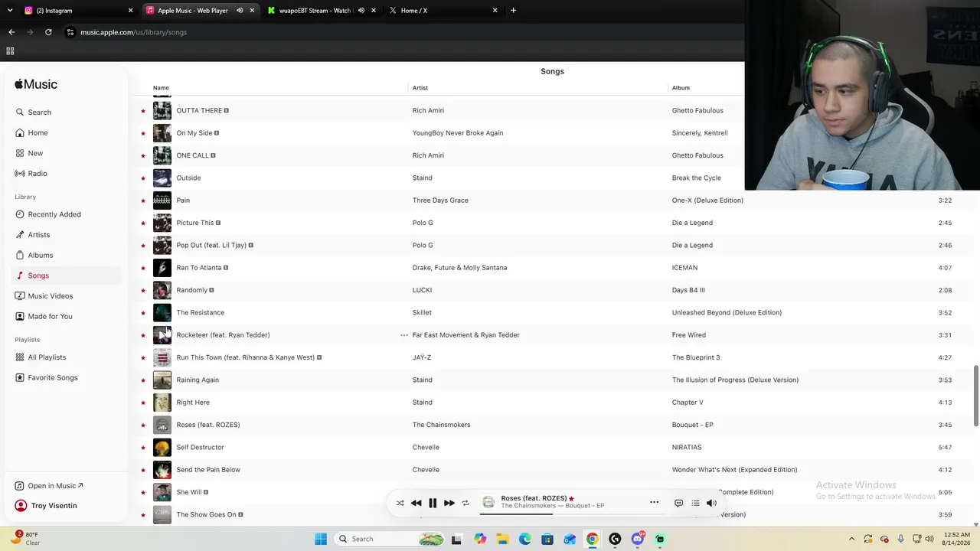Select the song row Send the Pain Below

tap(554, 470)
